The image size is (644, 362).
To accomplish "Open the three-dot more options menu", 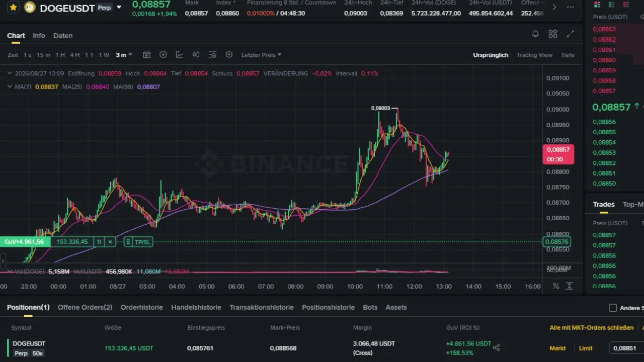I will click(570, 7).
